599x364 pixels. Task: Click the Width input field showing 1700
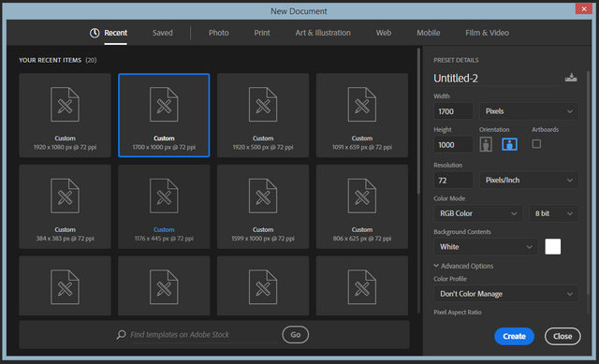tap(453, 111)
